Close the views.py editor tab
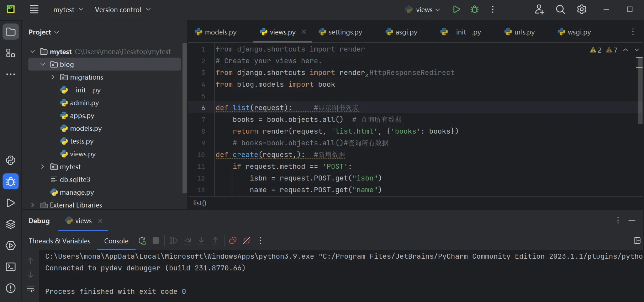 pyautogui.click(x=304, y=32)
